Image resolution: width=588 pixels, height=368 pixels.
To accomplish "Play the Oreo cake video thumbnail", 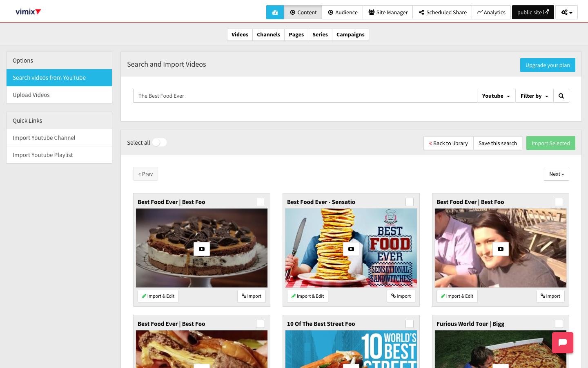I will pyautogui.click(x=202, y=249).
